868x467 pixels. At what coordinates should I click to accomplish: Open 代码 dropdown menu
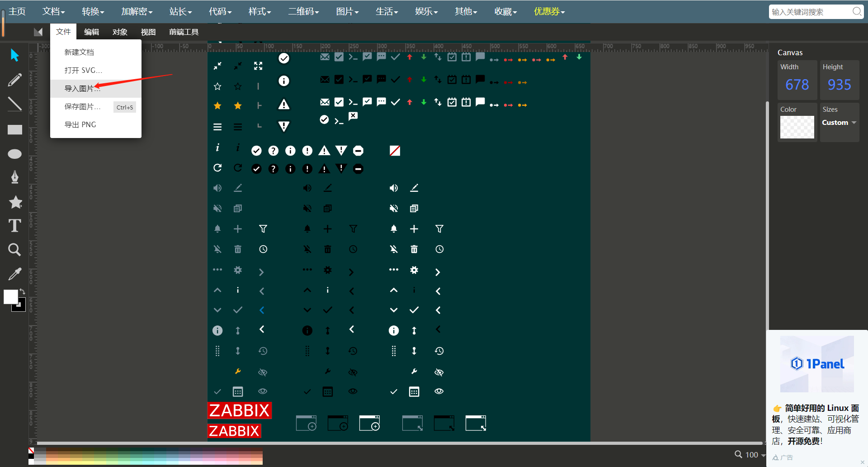220,11
